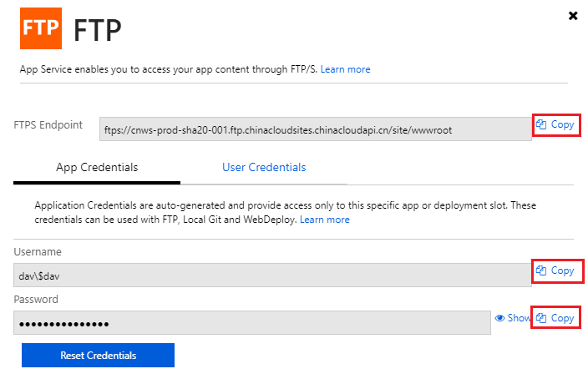Click the FTP heading title
Image resolution: width=588 pixels, height=379 pixels.
[x=98, y=29]
